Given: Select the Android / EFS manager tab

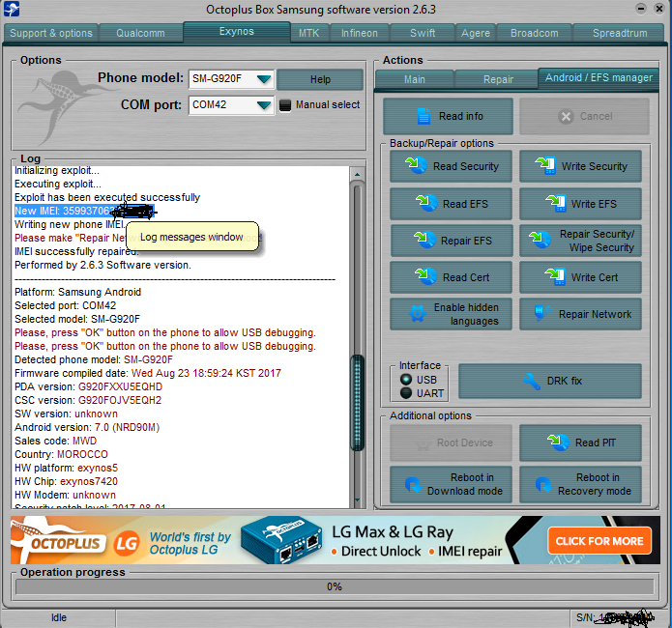Looking at the screenshot, I should pyautogui.click(x=599, y=78).
